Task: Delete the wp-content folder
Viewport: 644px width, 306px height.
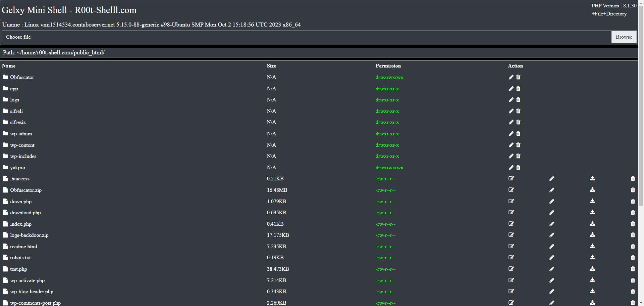Action: click(x=518, y=145)
